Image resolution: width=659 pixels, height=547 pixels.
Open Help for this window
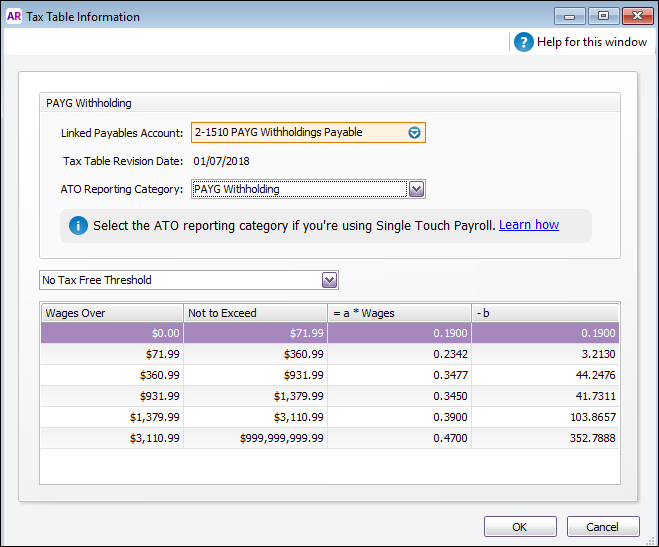click(580, 42)
